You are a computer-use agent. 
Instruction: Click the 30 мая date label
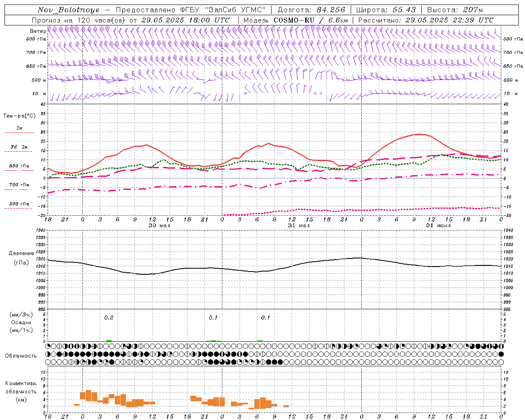click(159, 226)
